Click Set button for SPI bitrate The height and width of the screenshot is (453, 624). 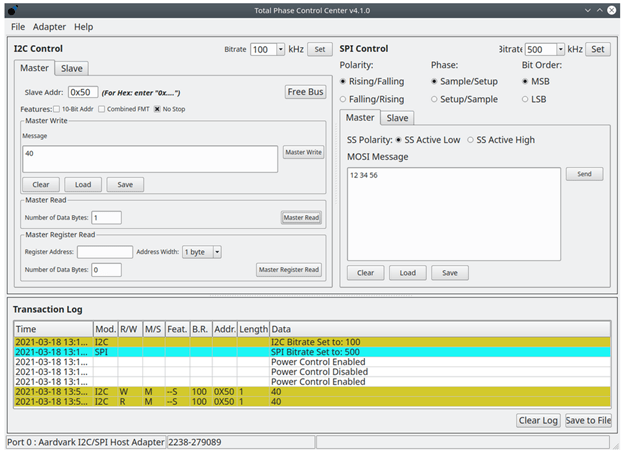point(597,49)
